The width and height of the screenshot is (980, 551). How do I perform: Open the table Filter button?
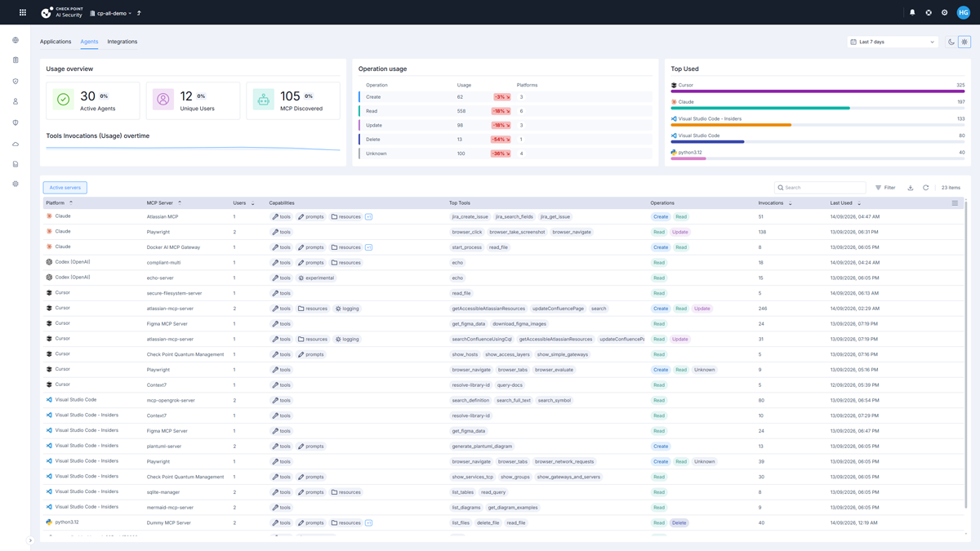tap(885, 188)
